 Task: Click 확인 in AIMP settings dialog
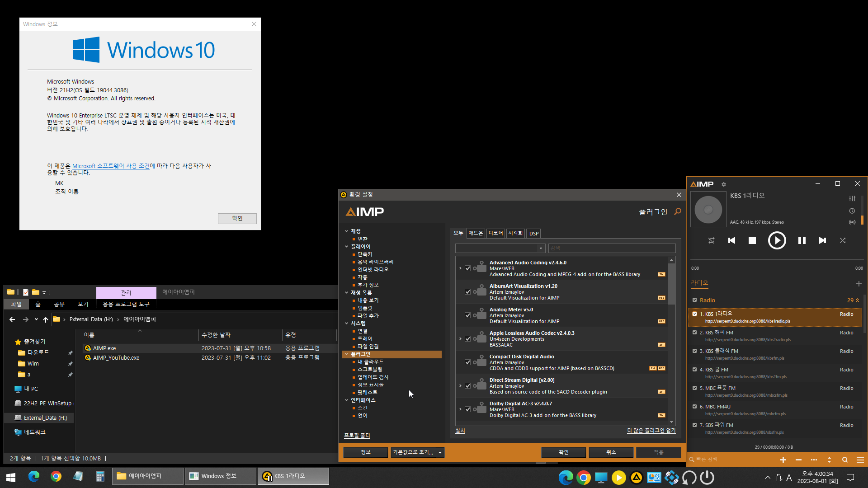tap(563, 452)
